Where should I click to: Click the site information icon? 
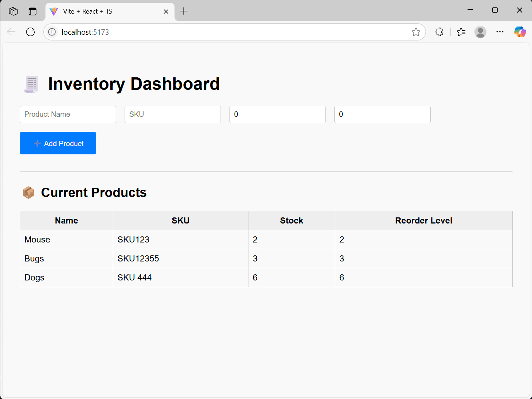pos(52,32)
